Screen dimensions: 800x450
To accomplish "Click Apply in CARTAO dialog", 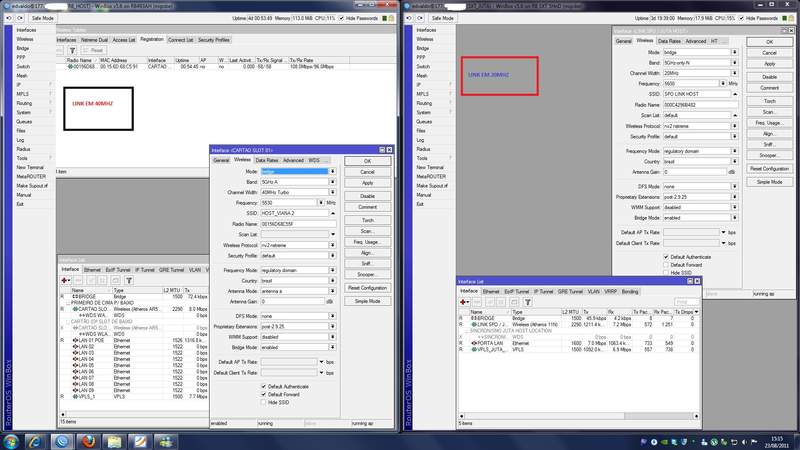I will point(367,183).
